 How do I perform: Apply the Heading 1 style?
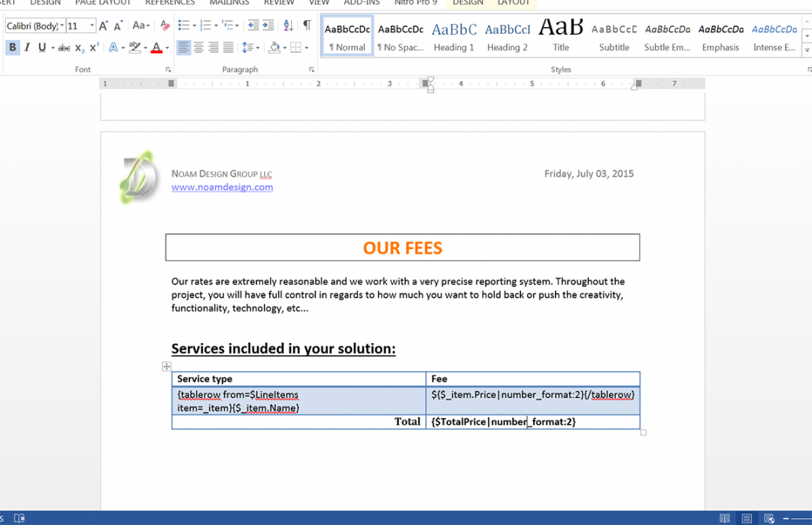click(x=454, y=36)
